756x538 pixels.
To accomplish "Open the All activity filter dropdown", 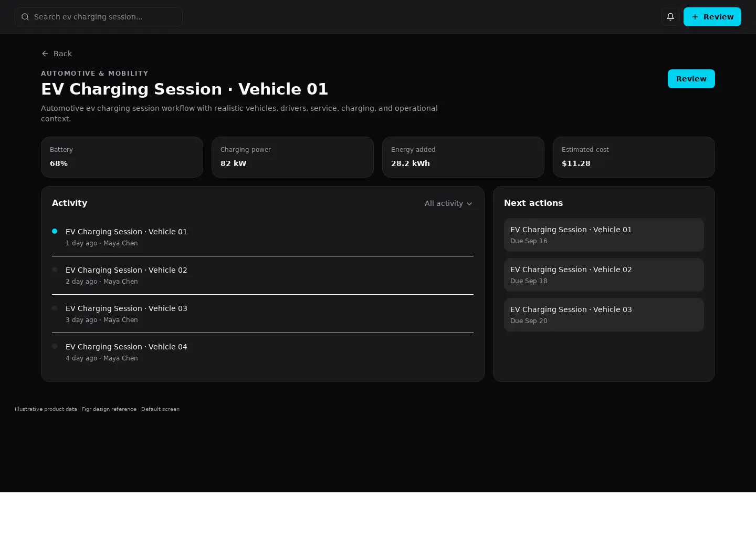I will point(448,203).
